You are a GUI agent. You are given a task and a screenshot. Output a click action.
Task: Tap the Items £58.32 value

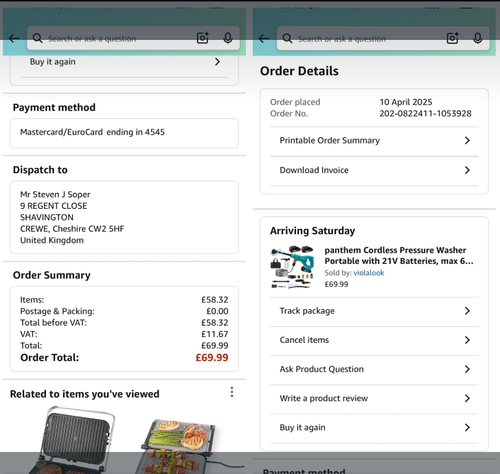pyautogui.click(x=215, y=300)
